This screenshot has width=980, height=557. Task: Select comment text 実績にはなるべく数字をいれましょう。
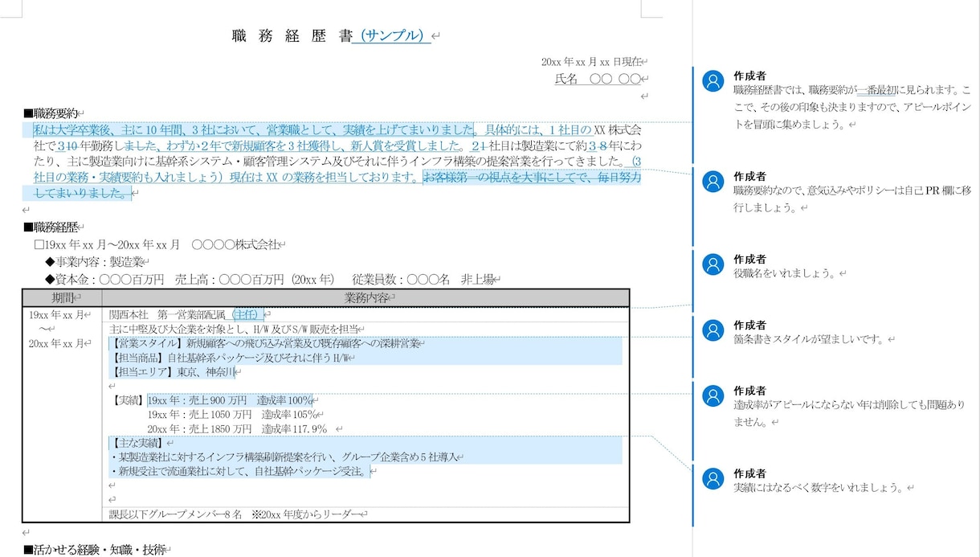tap(819, 488)
